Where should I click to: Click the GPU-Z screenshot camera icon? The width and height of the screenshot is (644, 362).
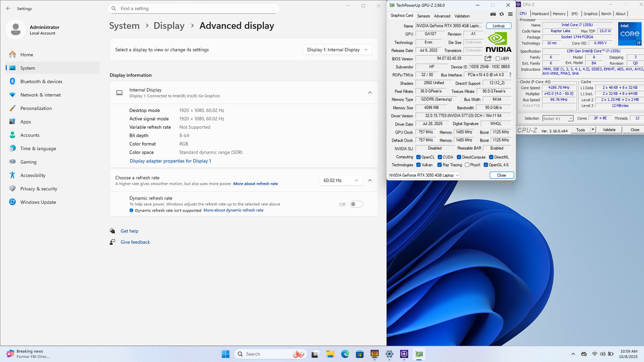click(x=493, y=14)
